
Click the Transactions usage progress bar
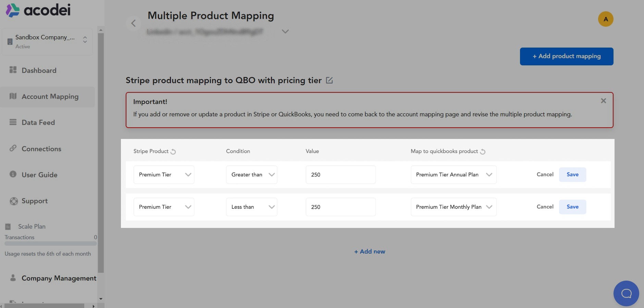51,244
